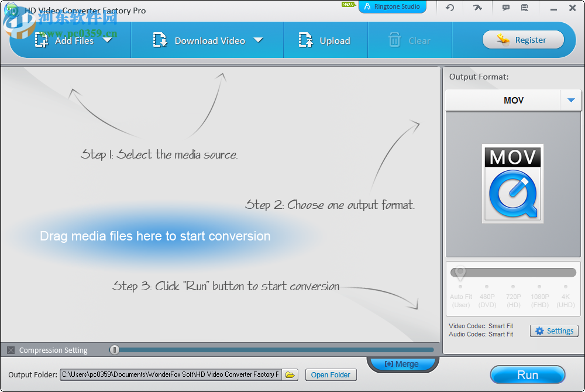Click the Merge button

(402, 364)
